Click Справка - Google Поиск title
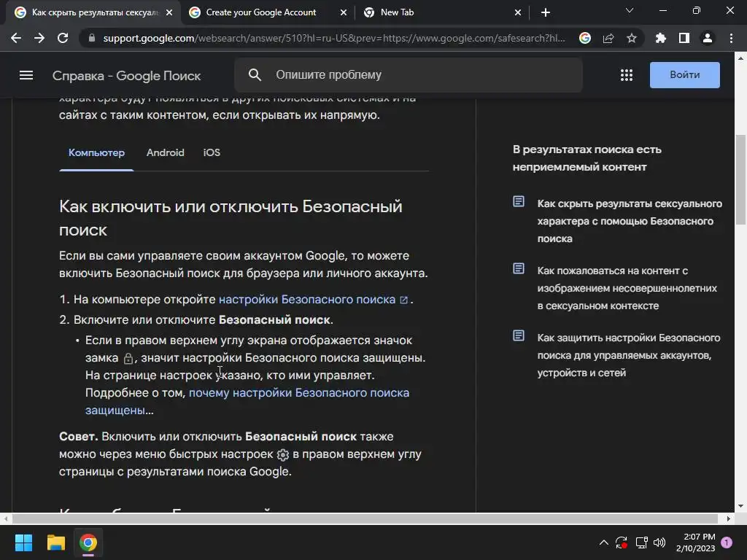This screenshot has height=560, width=747. pyautogui.click(x=126, y=76)
